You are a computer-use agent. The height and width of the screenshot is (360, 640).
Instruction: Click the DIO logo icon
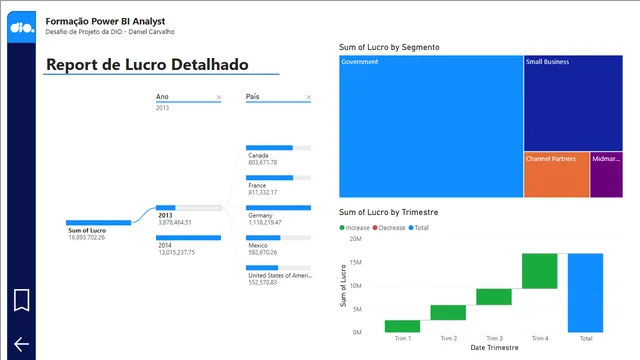tap(22, 27)
